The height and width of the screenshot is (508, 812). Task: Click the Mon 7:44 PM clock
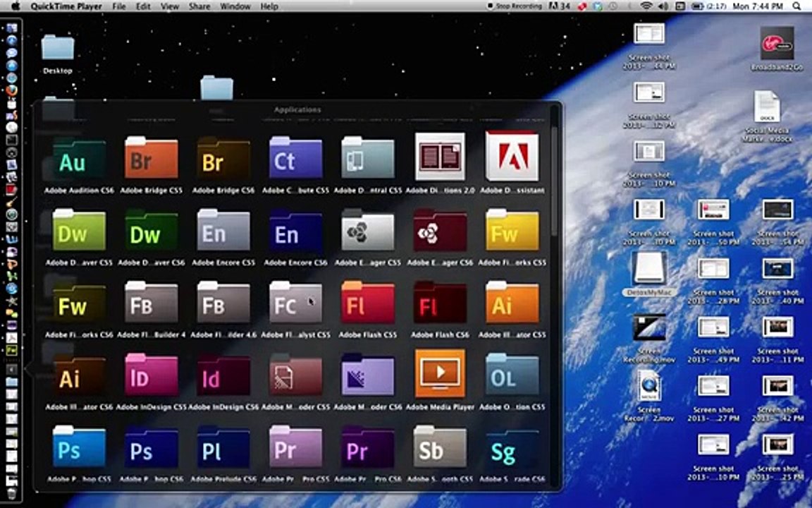coord(758,6)
